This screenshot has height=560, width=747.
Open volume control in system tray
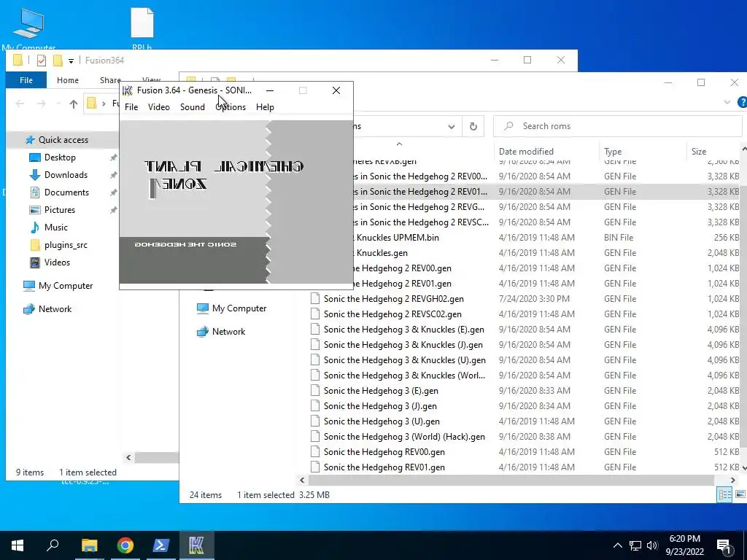pos(652,545)
